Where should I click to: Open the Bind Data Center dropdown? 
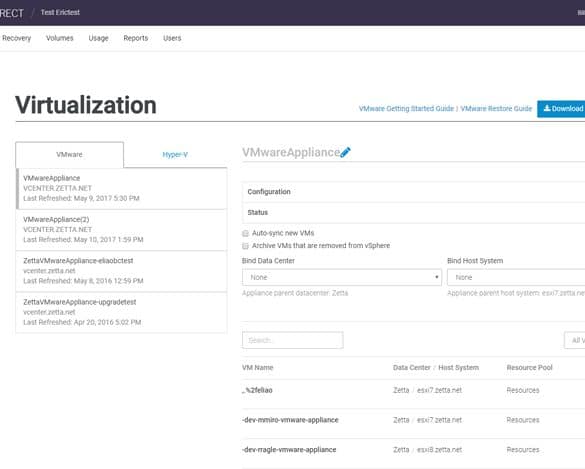click(x=342, y=277)
